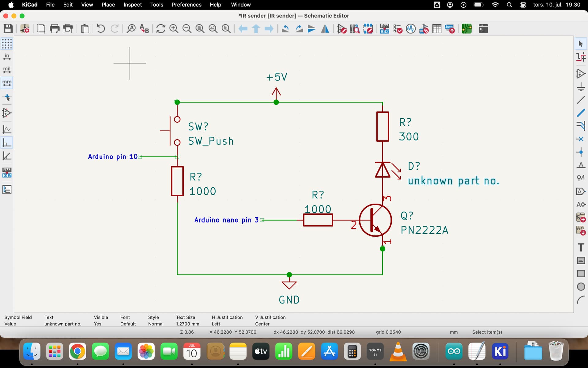Open the scripting console

point(483,29)
